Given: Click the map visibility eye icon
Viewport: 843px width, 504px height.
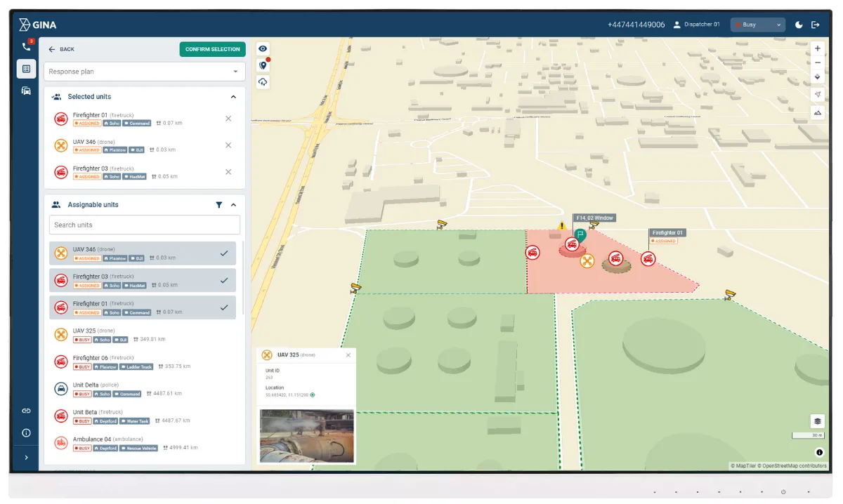Looking at the screenshot, I should (263, 48).
